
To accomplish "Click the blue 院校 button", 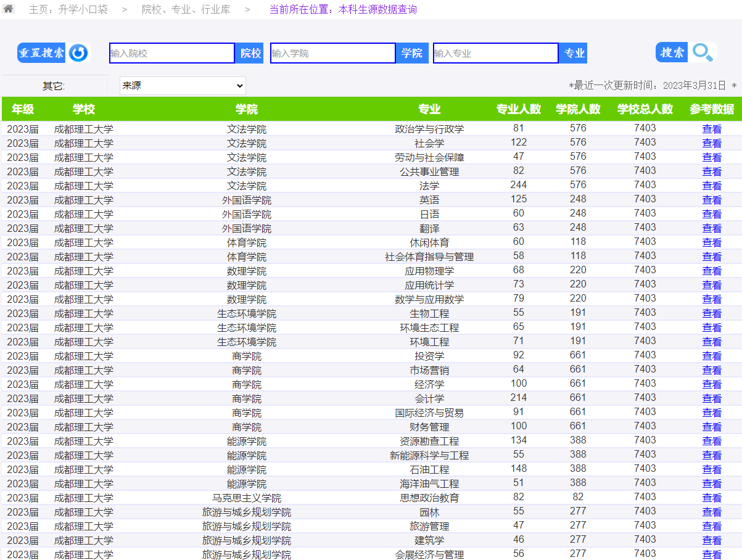I will tap(250, 54).
